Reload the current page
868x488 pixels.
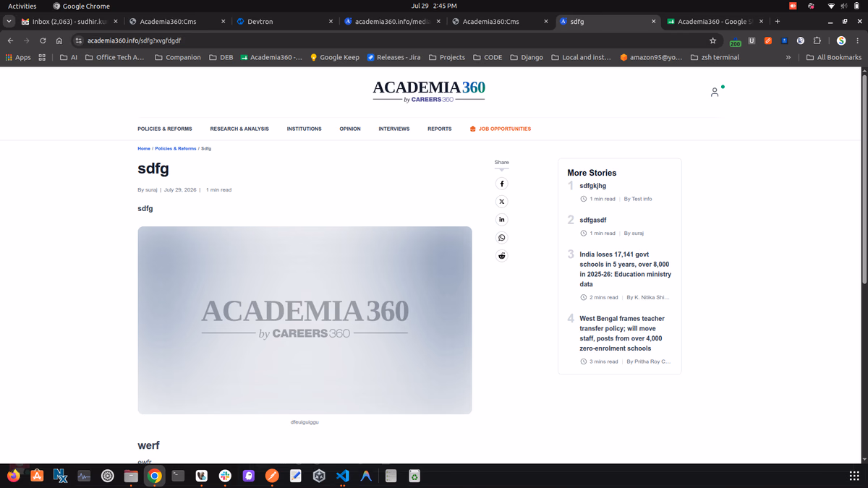click(43, 40)
